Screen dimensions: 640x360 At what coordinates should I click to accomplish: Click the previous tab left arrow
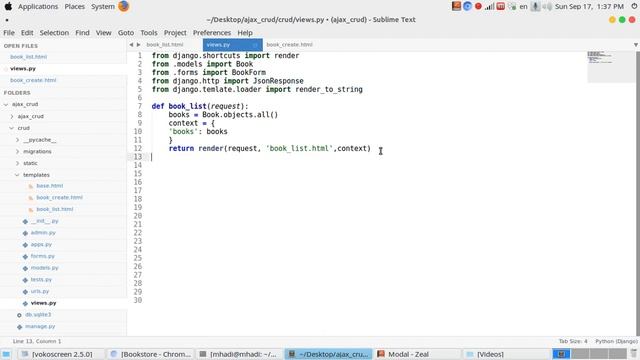131,44
